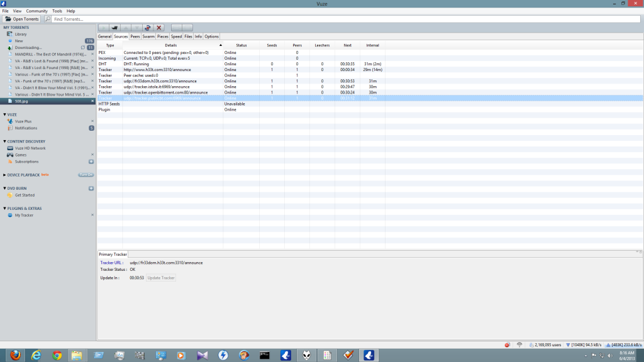Switch to the Swarm tab
This screenshot has width=644, height=362.
[x=148, y=36]
